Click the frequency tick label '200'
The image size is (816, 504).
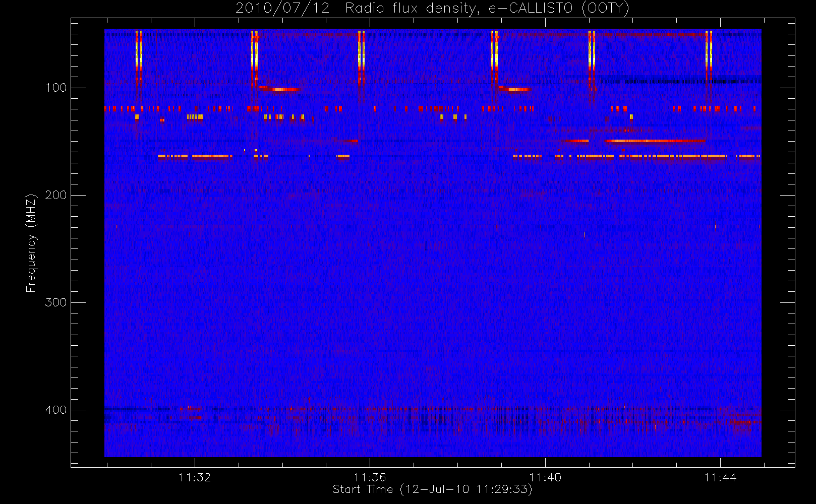55,195
